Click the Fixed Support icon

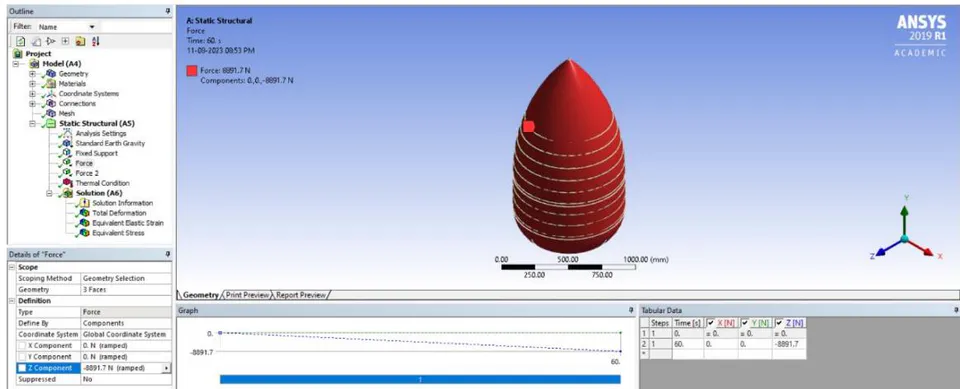click(67, 153)
